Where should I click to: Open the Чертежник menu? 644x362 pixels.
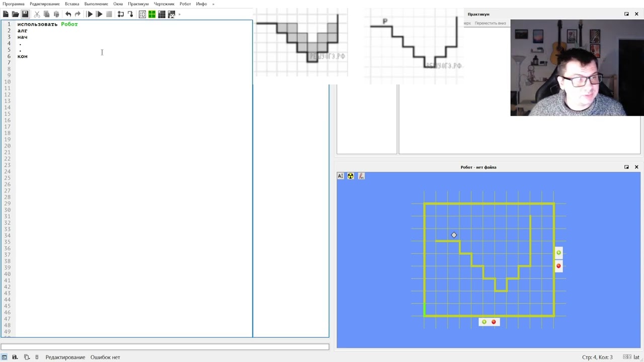pos(164,4)
